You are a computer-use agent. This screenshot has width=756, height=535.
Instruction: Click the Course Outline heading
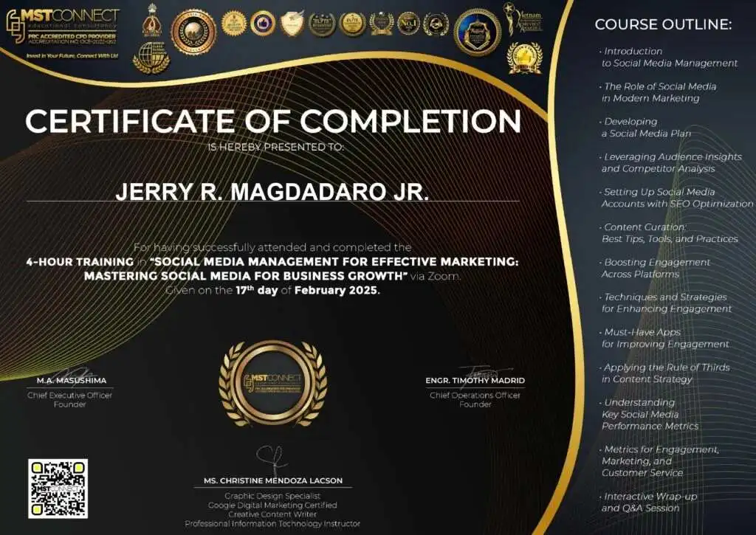[663, 25]
